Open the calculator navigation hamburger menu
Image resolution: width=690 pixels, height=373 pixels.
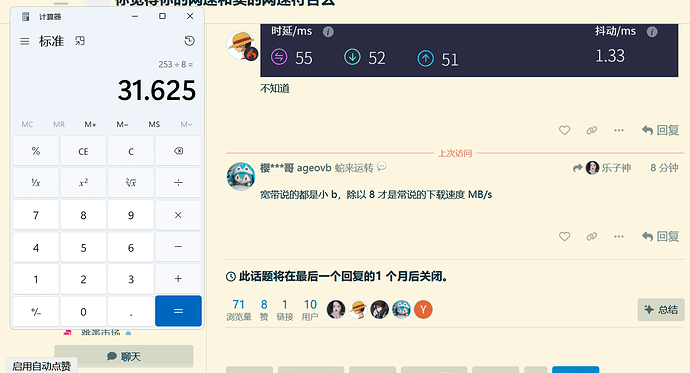pyautogui.click(x=25, y=41)
